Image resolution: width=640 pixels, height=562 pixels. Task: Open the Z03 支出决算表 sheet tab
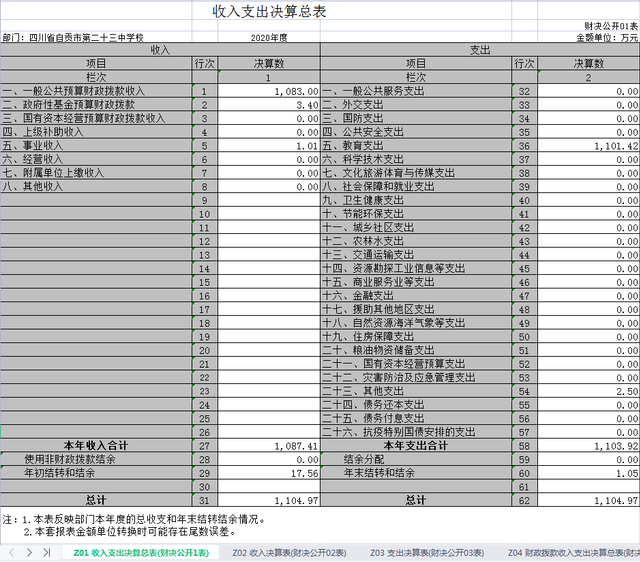pos(428,552)
